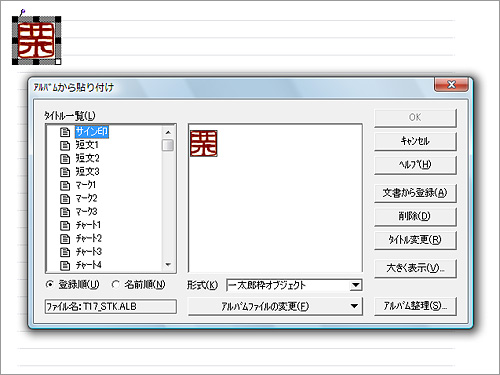
Task: Select 短文2 in the title list
Action: [x=87, y=158]
